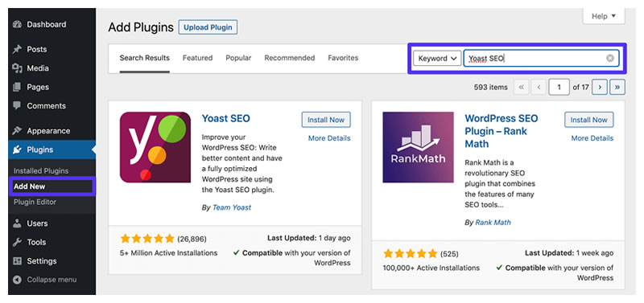Image resolution: width=644 pixels, height=303 pixels.
Task: Switch to Search Results tab
Action: point(145,58)
